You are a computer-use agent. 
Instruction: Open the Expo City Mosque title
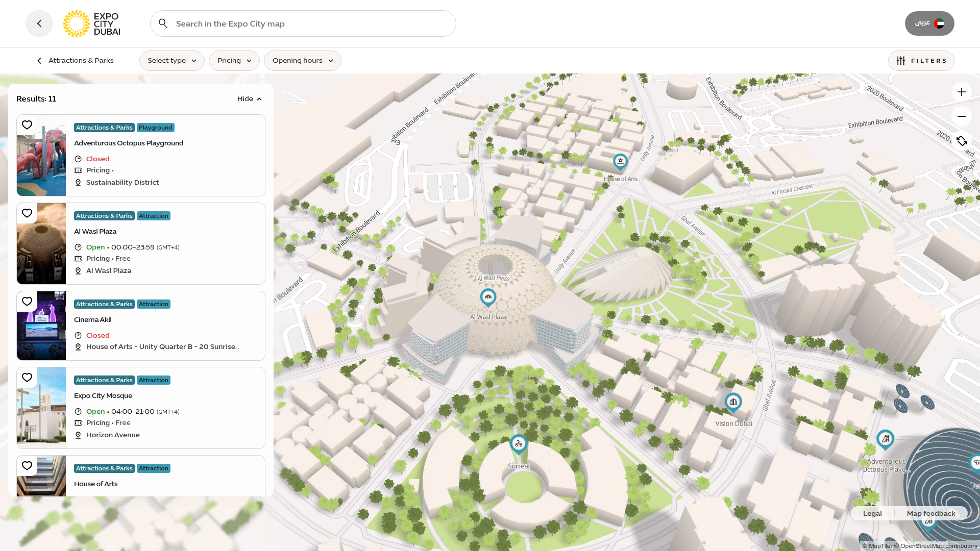click(x=103, y=395)
